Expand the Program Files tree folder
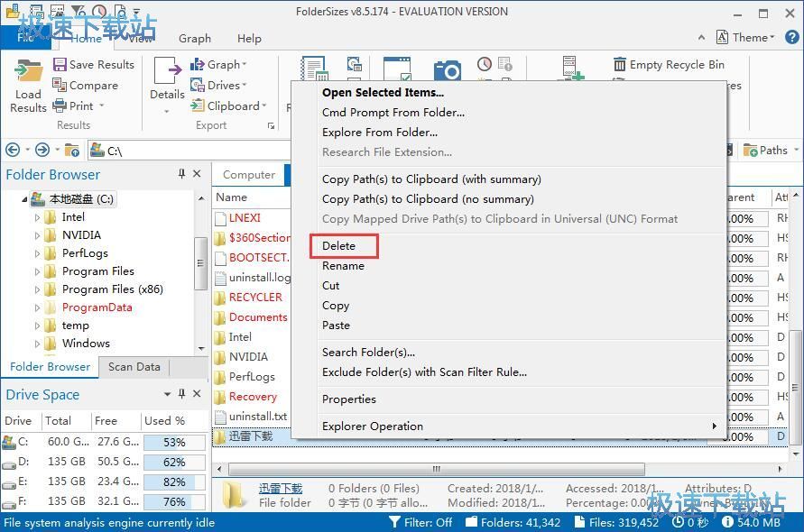Image resolution: width=804 pixels, height=532 pixels. 37,271
